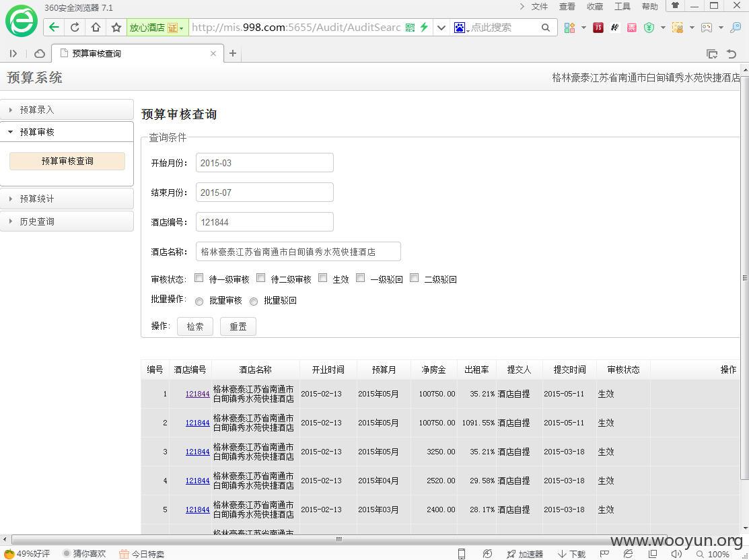Tick the 二级驳回 checkbox
This screenshot has height=560, width=749.
point(415,277)
